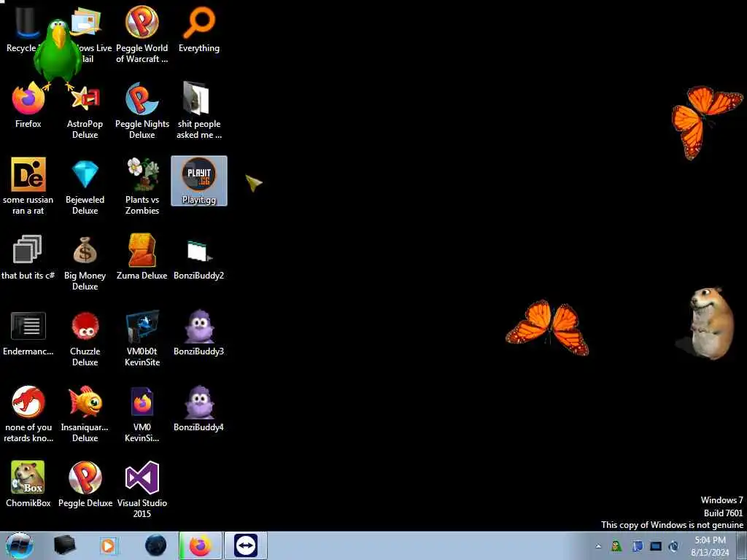Click the green parrot desktop pet
Screen dimensions: 747x560
pos(57,53)
